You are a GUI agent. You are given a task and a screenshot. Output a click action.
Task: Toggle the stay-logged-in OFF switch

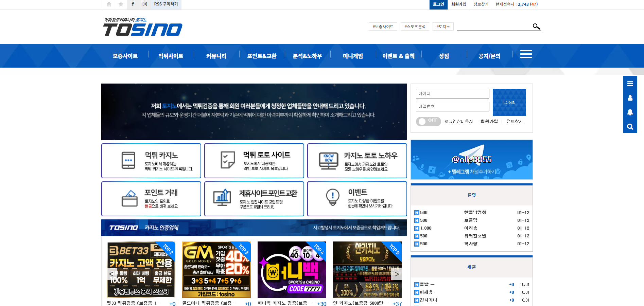[x=428, y=121]
